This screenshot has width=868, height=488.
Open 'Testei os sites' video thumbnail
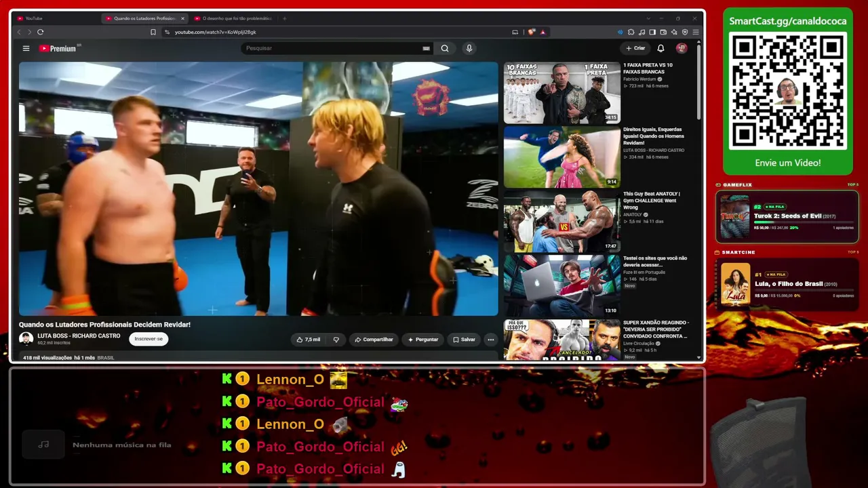pos(561,285)
